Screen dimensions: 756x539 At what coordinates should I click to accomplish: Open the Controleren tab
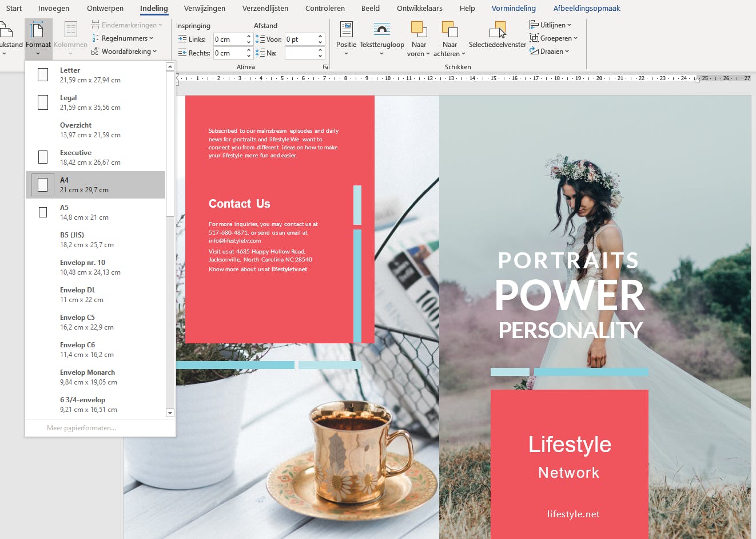coord(325,8)
